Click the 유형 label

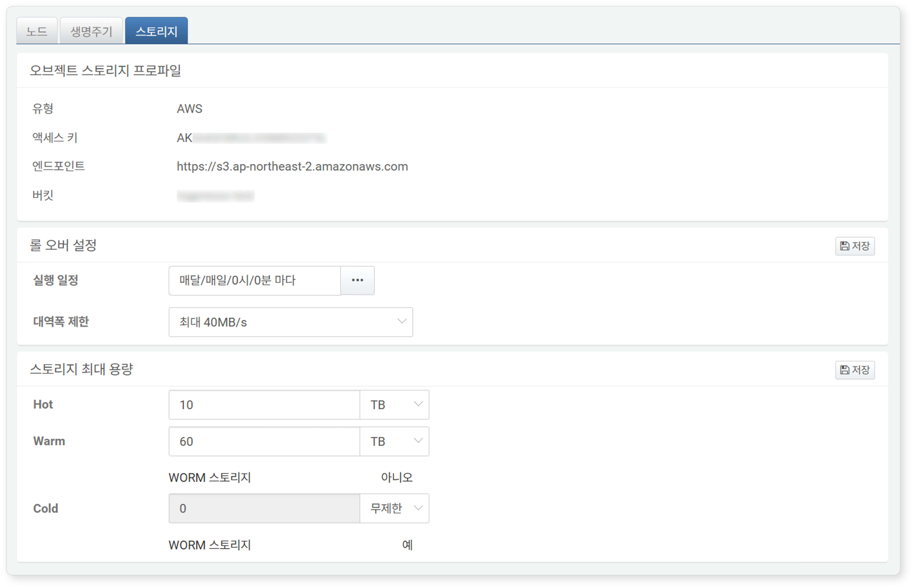[x=43, y=108]
